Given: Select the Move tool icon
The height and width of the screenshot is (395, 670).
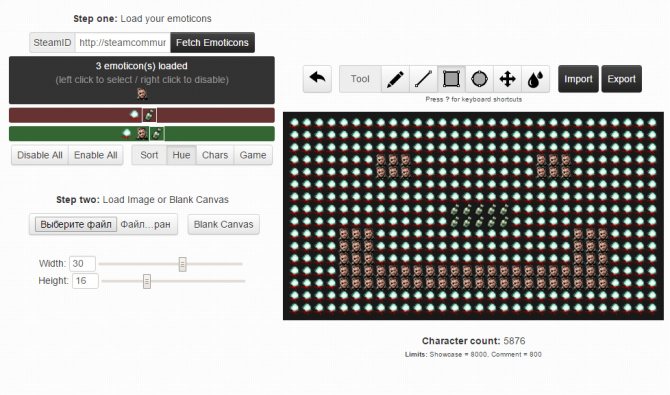Looking at the screenshot, I should tap(507, 79).
